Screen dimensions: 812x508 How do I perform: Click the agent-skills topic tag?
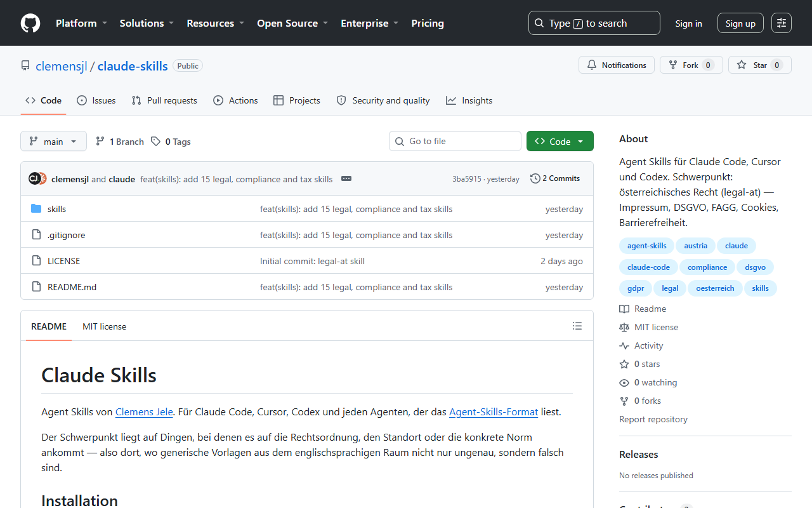pos(647,246)
